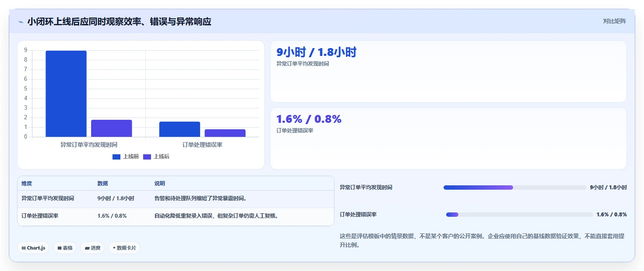
Task: Click the 1.6% / 0.8% progress value
Action: (612, 215)
